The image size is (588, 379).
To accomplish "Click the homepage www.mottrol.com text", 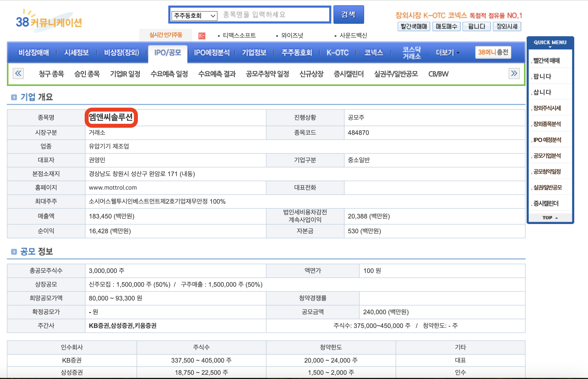I will 113,188.
